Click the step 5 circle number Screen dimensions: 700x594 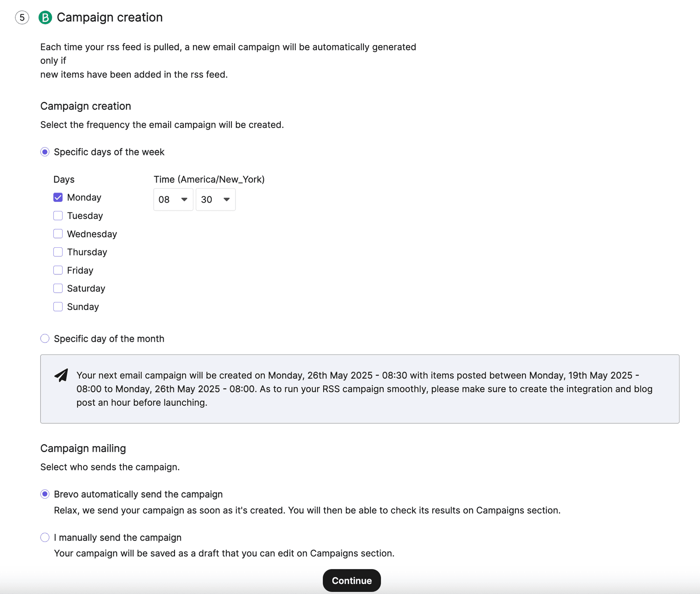pyautogui.click(x=22, y=18)
